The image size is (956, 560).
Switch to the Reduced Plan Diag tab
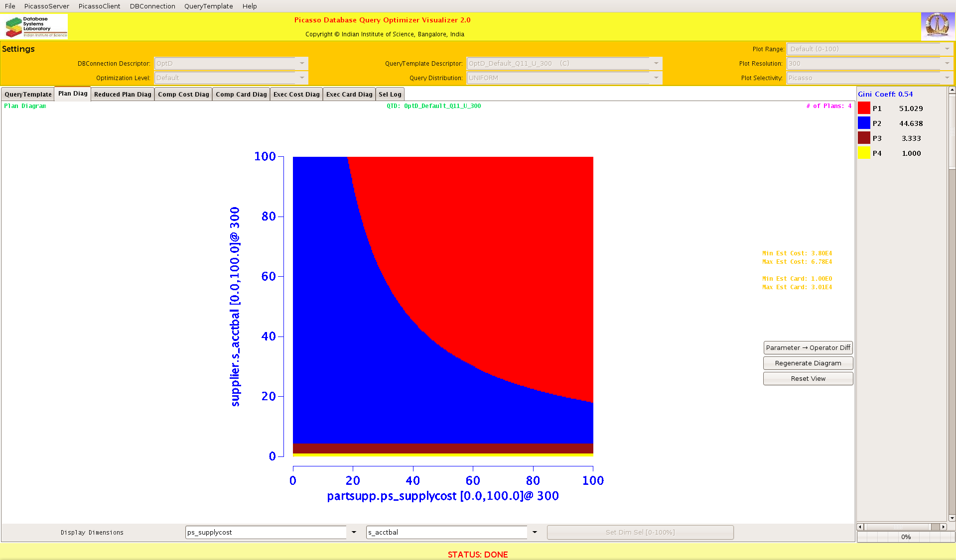(x=123, y=94)
